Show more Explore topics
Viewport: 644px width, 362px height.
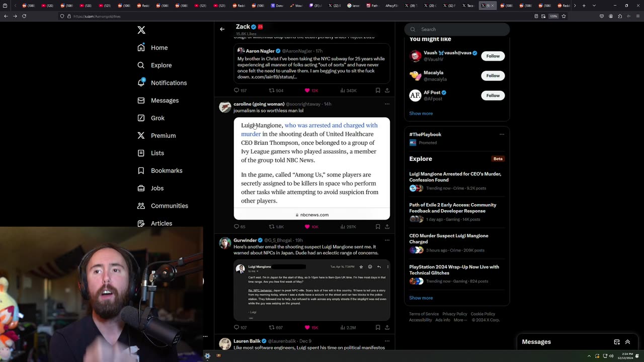click(421, 298)
